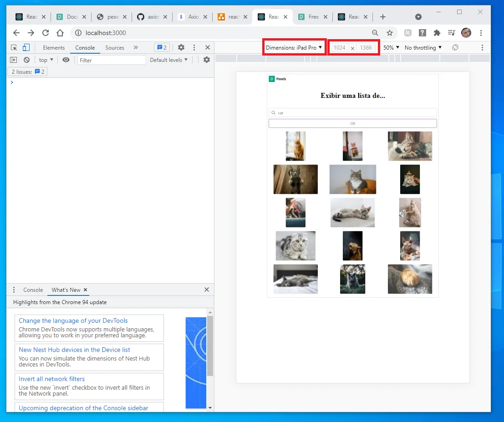
Task: Reload the page
Action: 46,33
